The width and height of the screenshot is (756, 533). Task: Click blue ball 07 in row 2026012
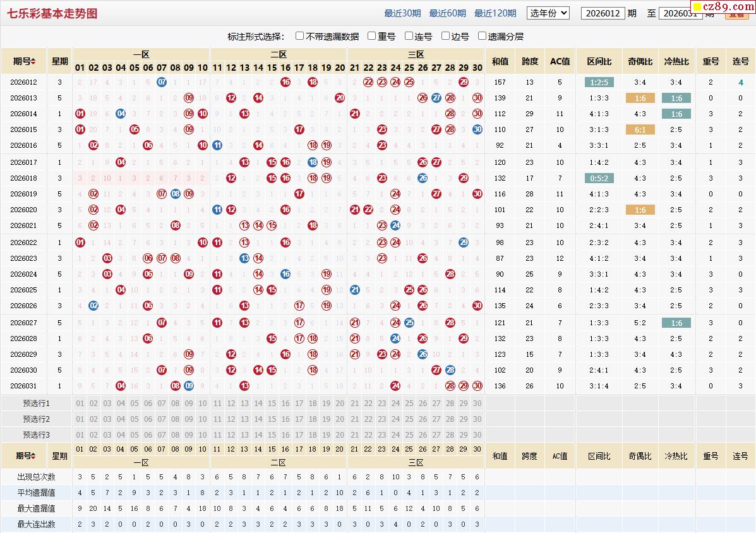(162, 82)
